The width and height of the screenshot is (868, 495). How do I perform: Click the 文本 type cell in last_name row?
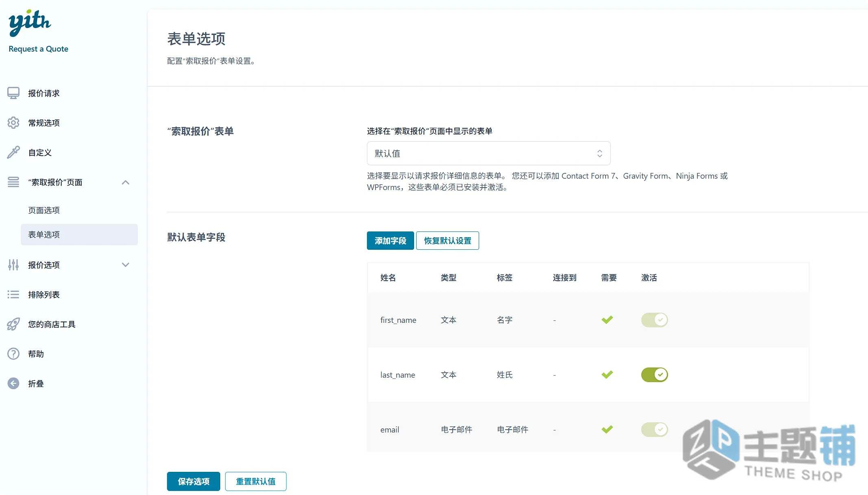coord(449,375)
